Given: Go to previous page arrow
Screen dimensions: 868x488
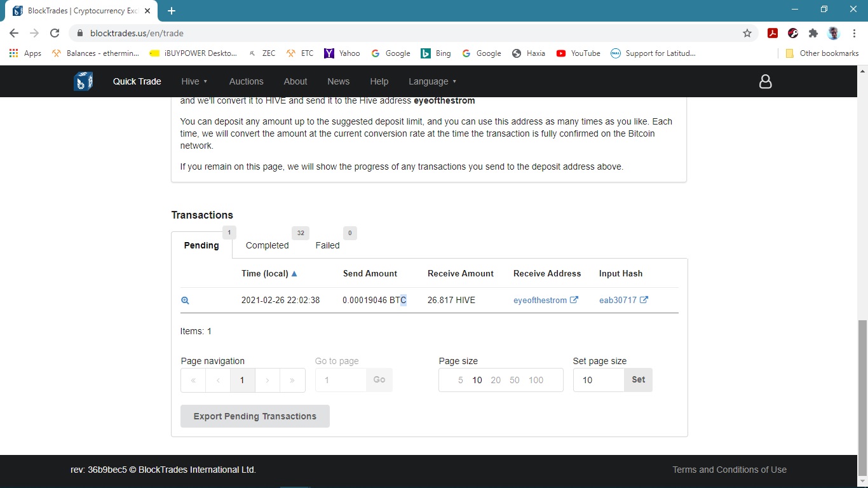Looking at the screenshot, I should (218, 380).
